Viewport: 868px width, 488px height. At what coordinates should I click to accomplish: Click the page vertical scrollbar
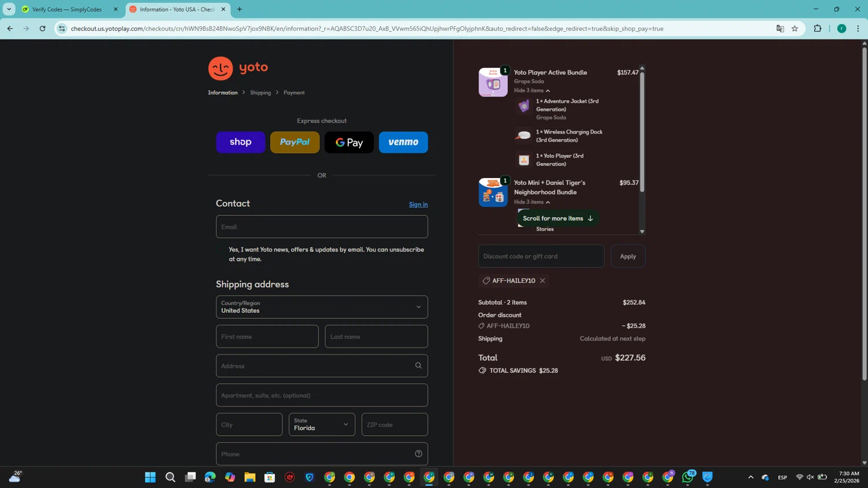865,214
